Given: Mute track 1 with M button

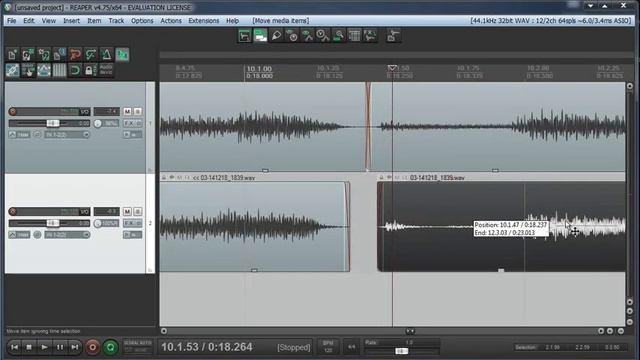Looking at the screenshot, I should (x=127, y=111).
